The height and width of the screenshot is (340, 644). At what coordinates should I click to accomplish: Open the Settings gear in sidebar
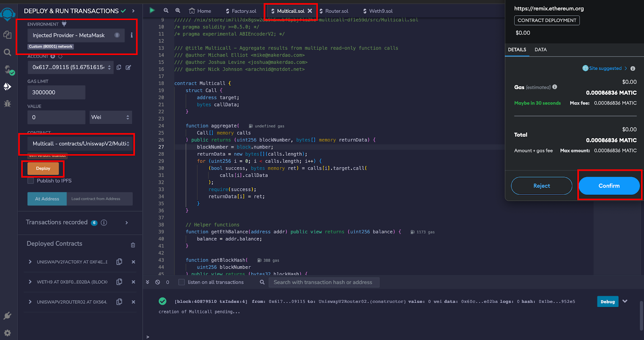click(x=7, y=333)
